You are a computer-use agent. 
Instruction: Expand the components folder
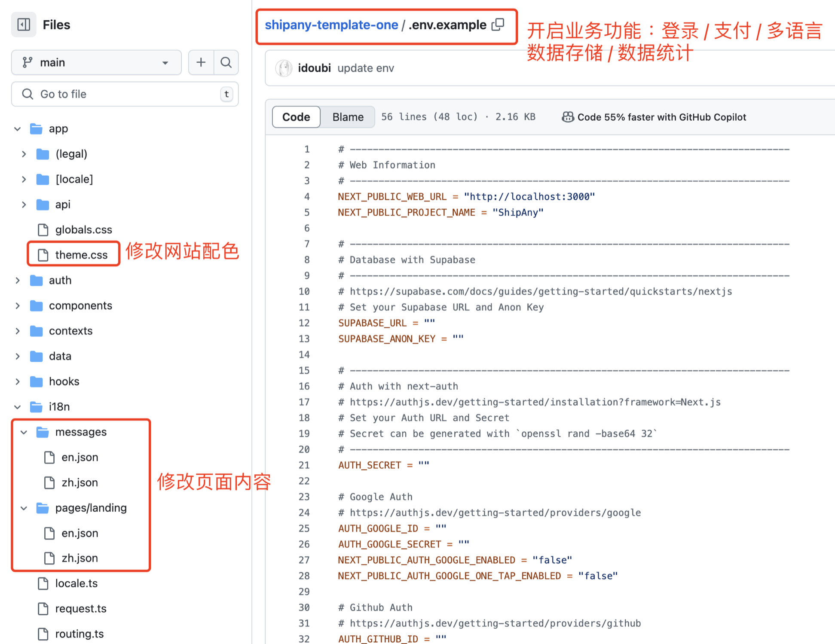click(x=18, y=305)
